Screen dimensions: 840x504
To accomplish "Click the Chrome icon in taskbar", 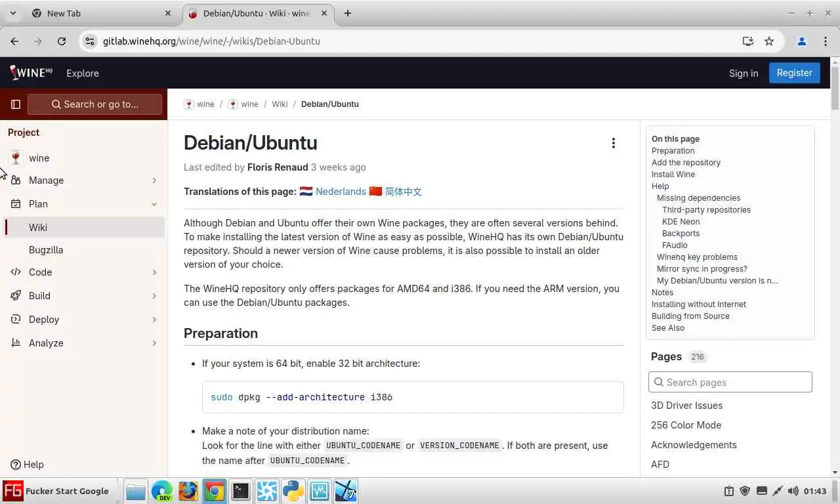I will tap(214, 491).
